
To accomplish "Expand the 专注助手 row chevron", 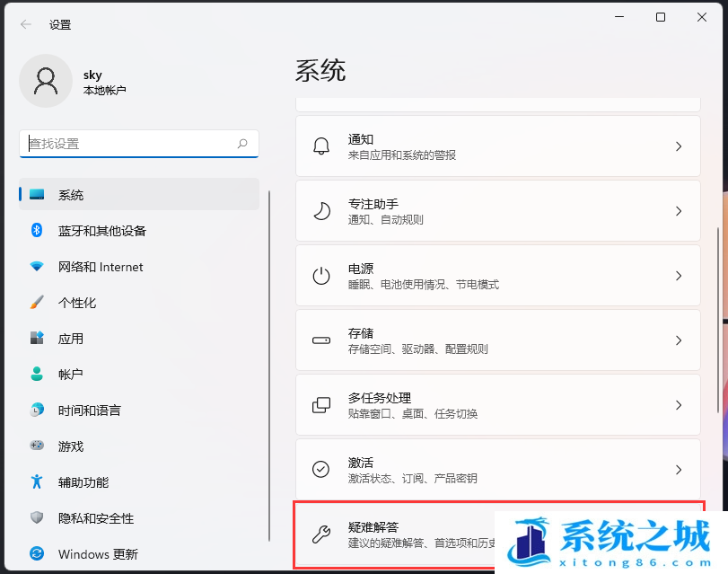I will coord(679,211).
